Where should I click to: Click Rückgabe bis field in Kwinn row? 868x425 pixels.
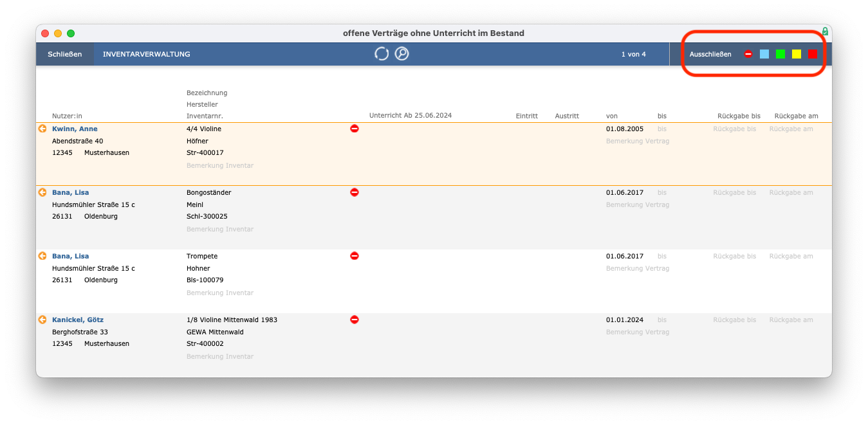click(x=734, y=129)
